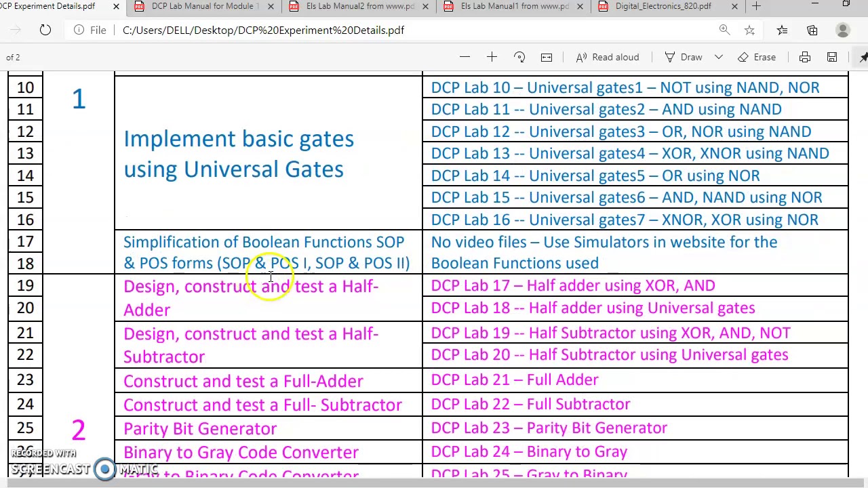Save the PDF with floppy disk icon

coord(832,57)
